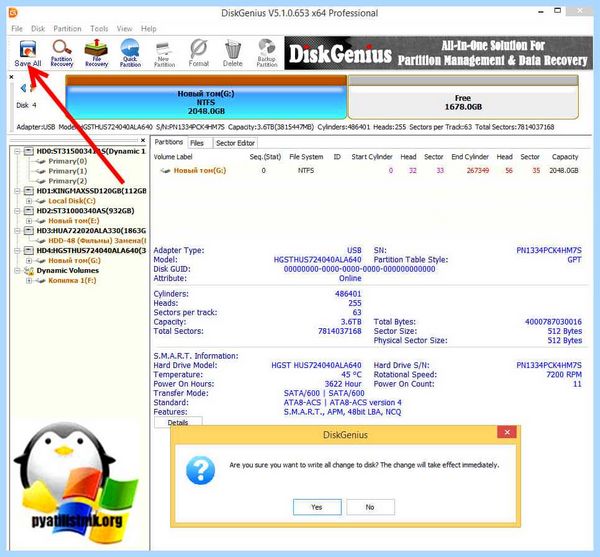Viewport: 600px width, 557px height.
Task: Collapse the HD0:ST31500341AS disk node
Action: coord(17,151)
